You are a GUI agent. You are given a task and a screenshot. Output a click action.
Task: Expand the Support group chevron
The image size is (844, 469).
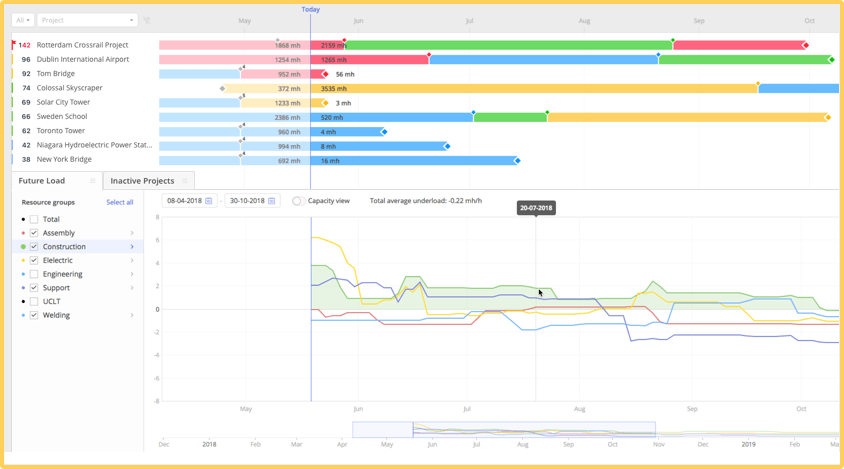click(132, 288)
